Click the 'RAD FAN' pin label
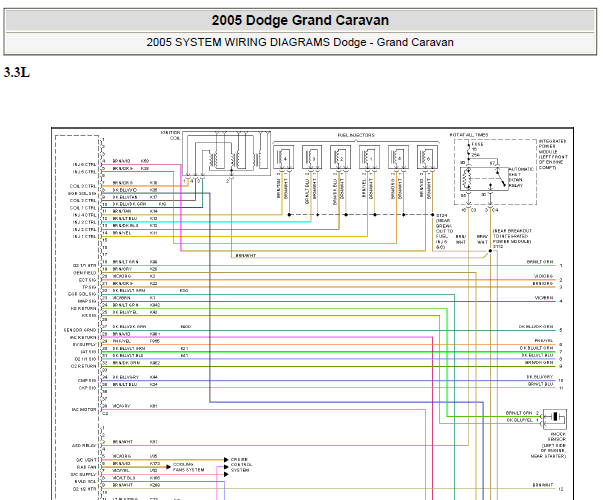This screenshot has height=500, width=603. pyautogui.click(x=87, y=467)
